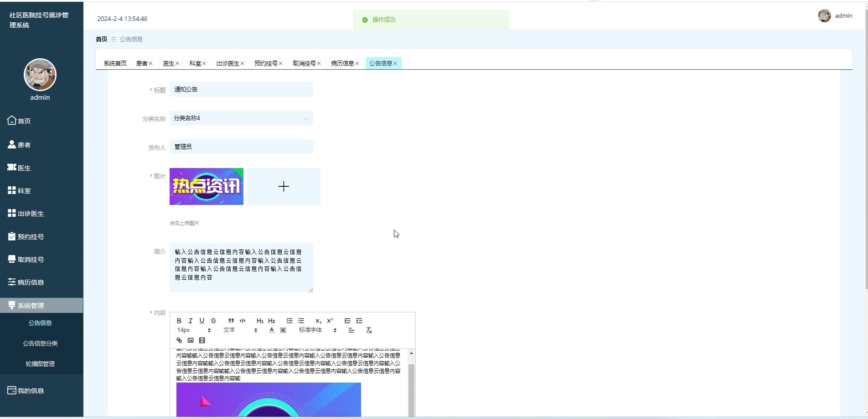Open 病历信息 in the sidebar

coord(41,282)
